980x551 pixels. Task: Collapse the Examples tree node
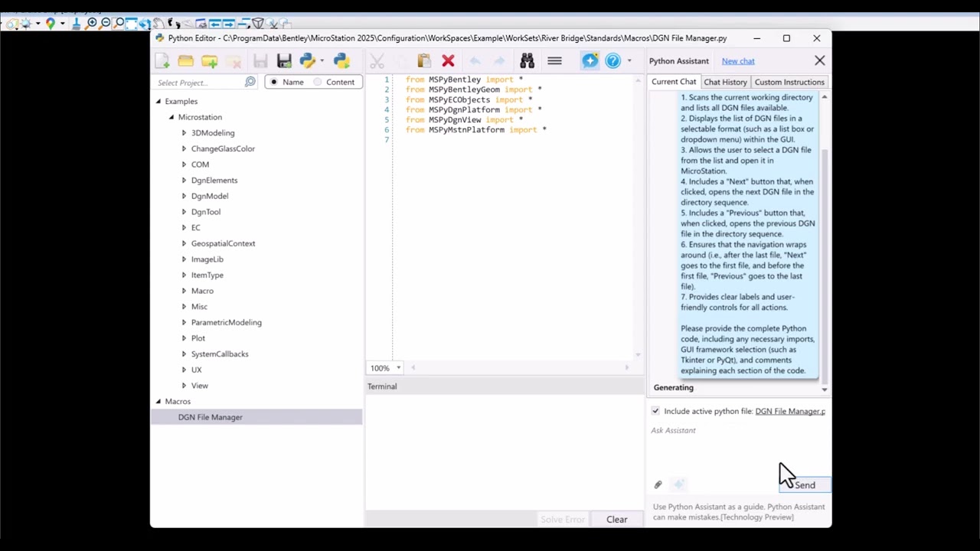point(158,101)
